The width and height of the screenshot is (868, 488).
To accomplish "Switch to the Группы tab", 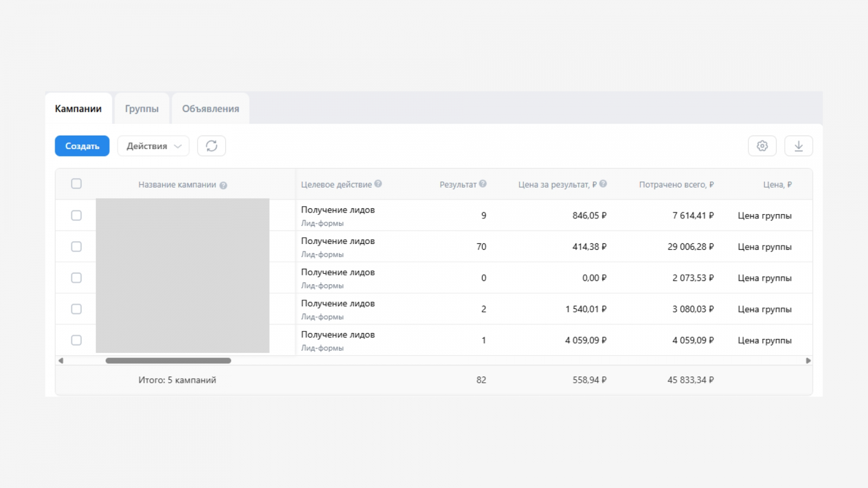I will [142, 108].
